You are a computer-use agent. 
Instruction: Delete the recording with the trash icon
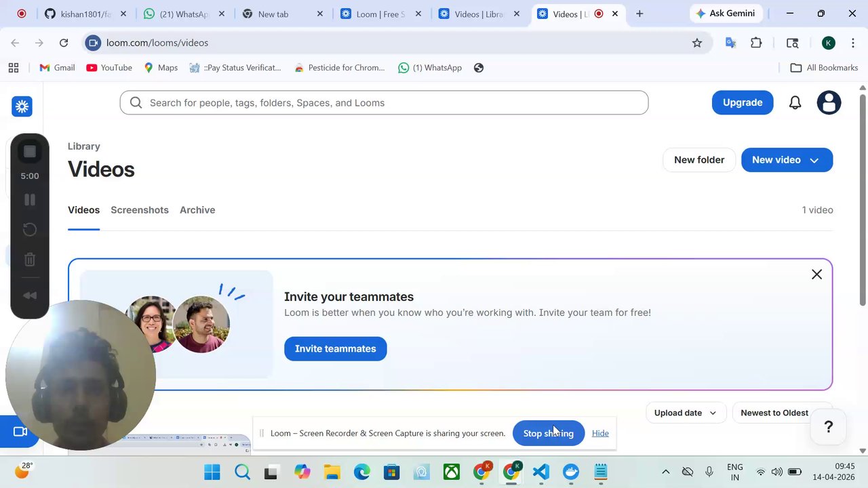click(30, 260)
